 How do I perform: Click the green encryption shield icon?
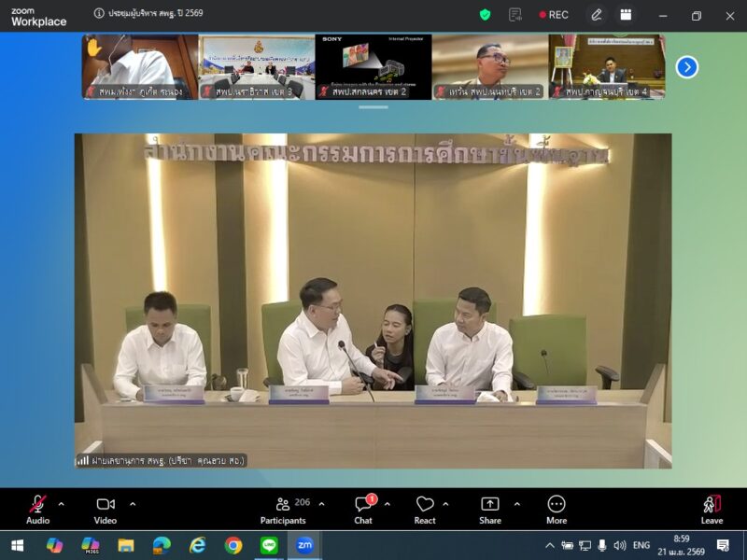click(x=485, y=14)
